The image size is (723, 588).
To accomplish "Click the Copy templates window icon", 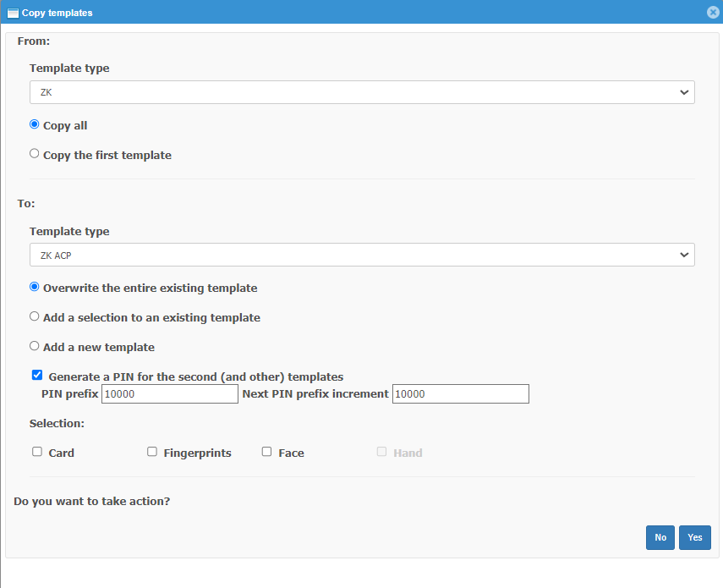I will click(13, 13).
